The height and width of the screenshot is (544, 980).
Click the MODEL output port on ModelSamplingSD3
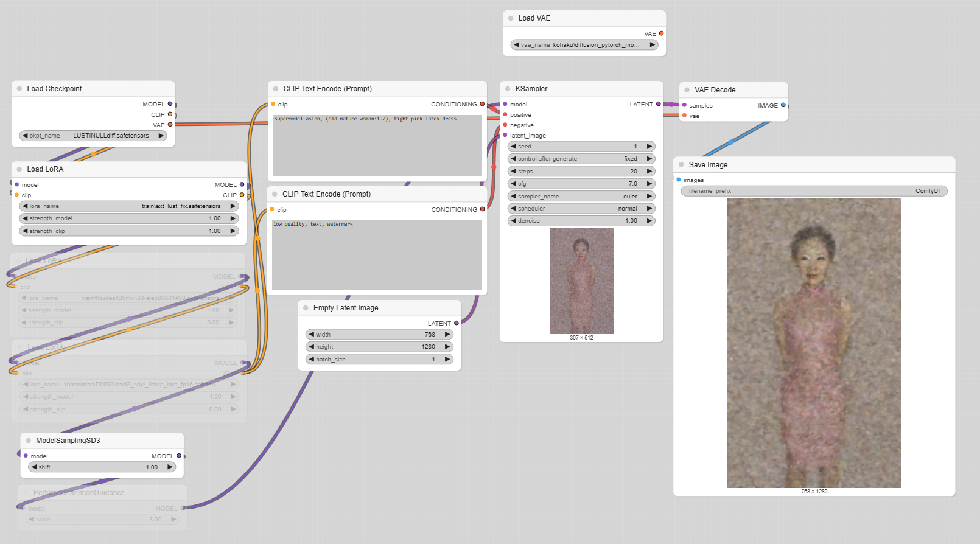(179, 456)
